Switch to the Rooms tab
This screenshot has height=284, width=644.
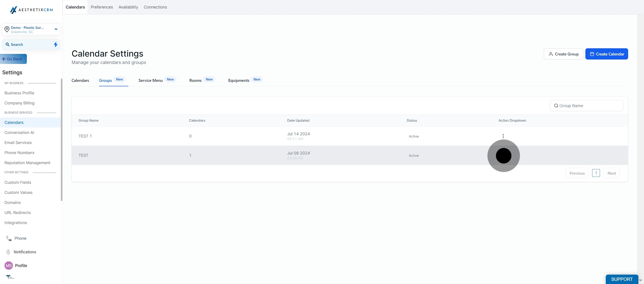[x=195, y=80]
